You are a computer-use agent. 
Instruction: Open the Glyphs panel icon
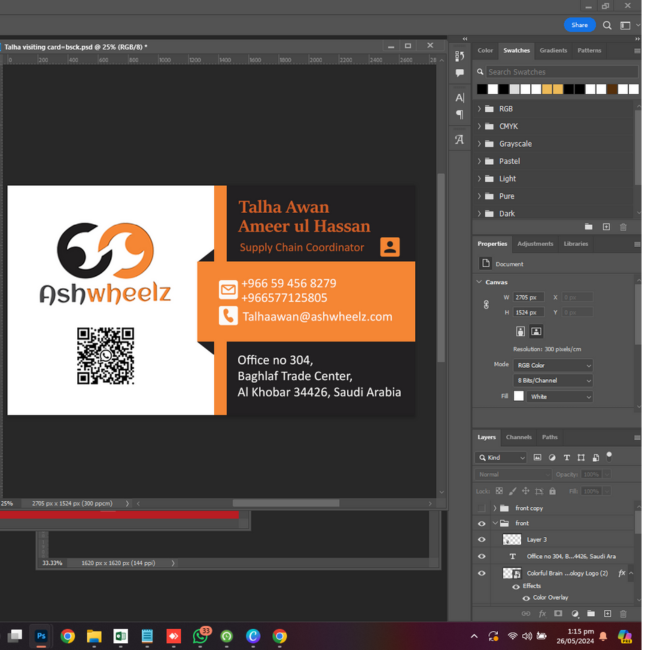[459, 140]
